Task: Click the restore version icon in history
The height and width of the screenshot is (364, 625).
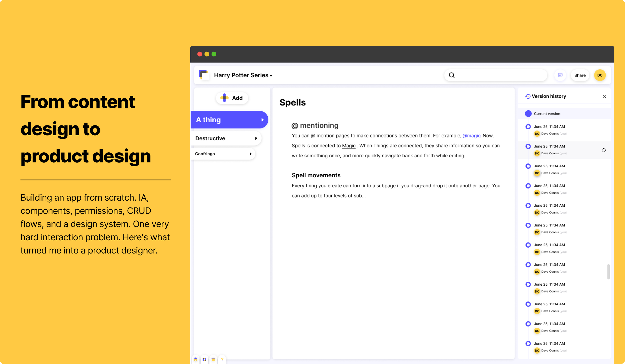Action: [604, 150]
